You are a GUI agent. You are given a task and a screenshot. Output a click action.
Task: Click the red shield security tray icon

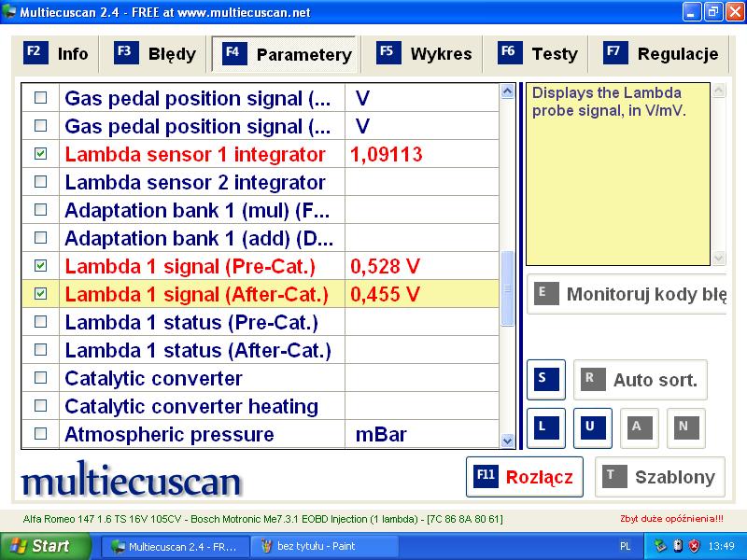tap(695, 546)
